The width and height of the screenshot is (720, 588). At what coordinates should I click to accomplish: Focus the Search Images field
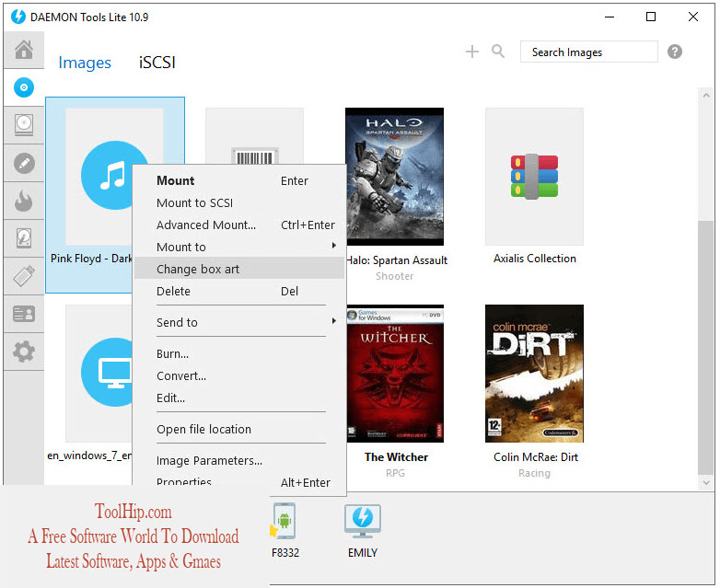(x=588, y=52)
